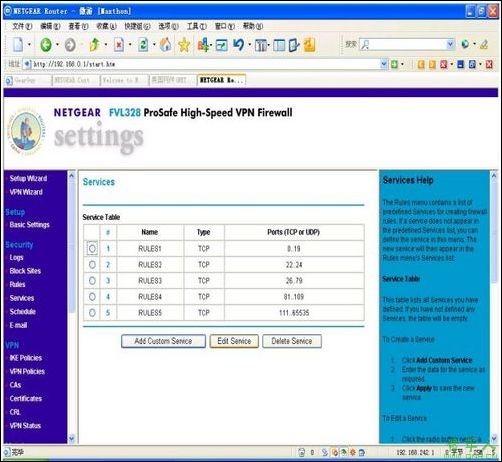Viewport: 502px width, 462px height.
Task: Open the 文件 (File) menu
Action: click(x=22, y=26)
